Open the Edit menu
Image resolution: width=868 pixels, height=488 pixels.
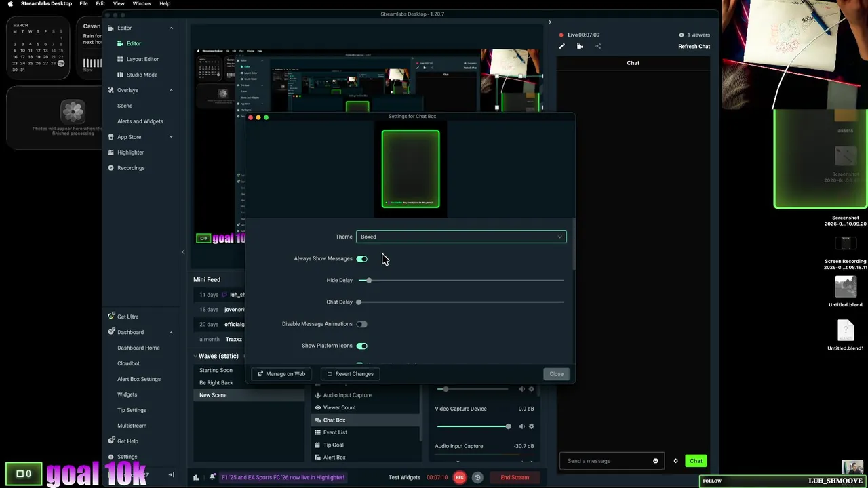(x=100, y=4)
